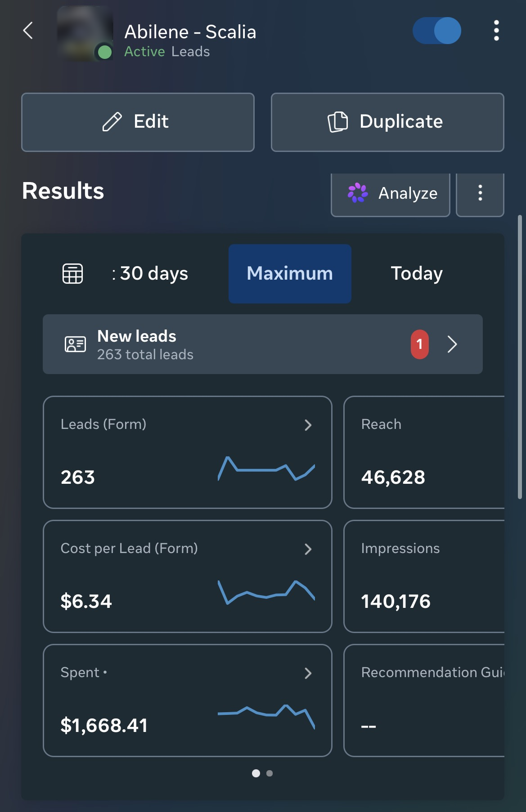Tap the $6.34 cost value
Screen dimensions: 526x812
tap(86, 601)
